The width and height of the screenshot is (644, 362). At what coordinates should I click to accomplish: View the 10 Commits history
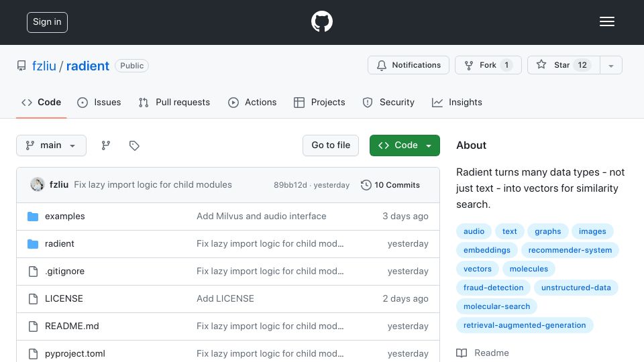pyautogui.click(x=390, y=185)
